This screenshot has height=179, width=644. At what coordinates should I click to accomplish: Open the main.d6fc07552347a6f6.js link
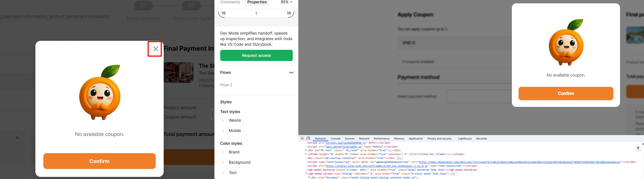[343, 147]
